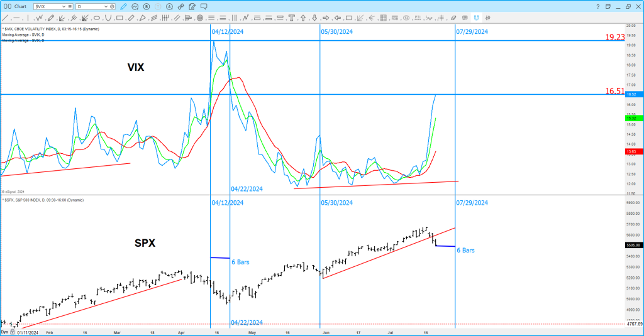
Task: Click the $VIX CBOE Volatility Index legend text
Action: (x=50, y=29)
